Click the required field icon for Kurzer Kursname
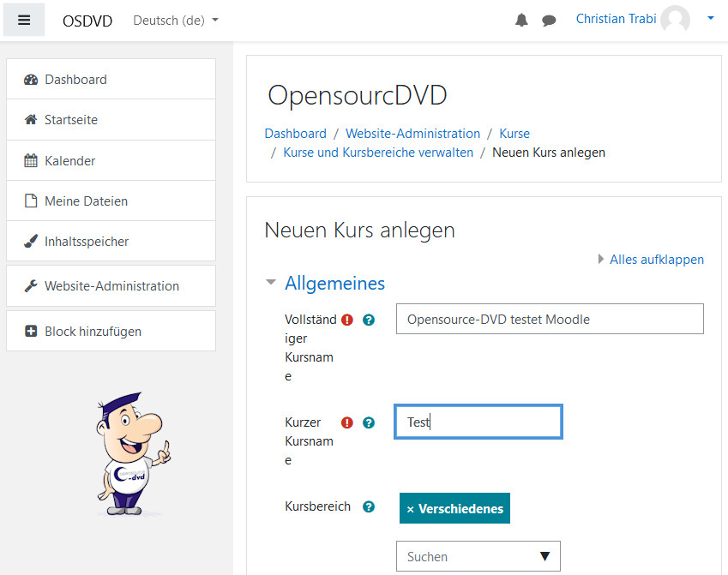This screenshot has height=575, width=728. coord(347,422)
